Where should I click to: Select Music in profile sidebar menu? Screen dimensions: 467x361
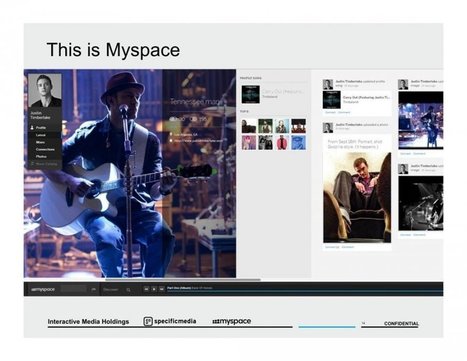point(40,142)
